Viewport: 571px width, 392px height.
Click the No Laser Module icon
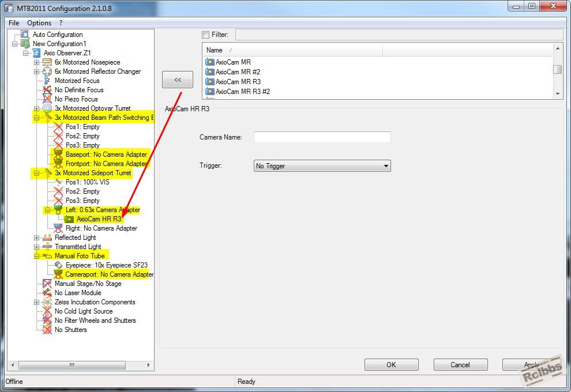pos(47,293)
